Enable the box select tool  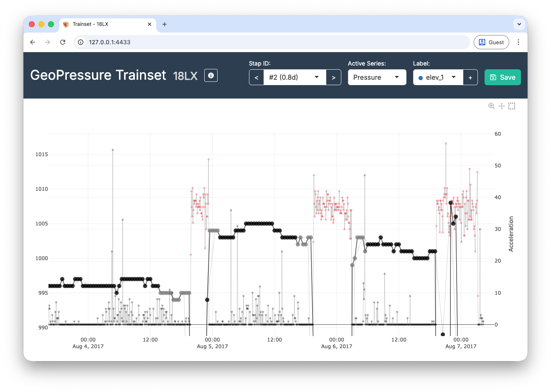click(x=512, y=106)
